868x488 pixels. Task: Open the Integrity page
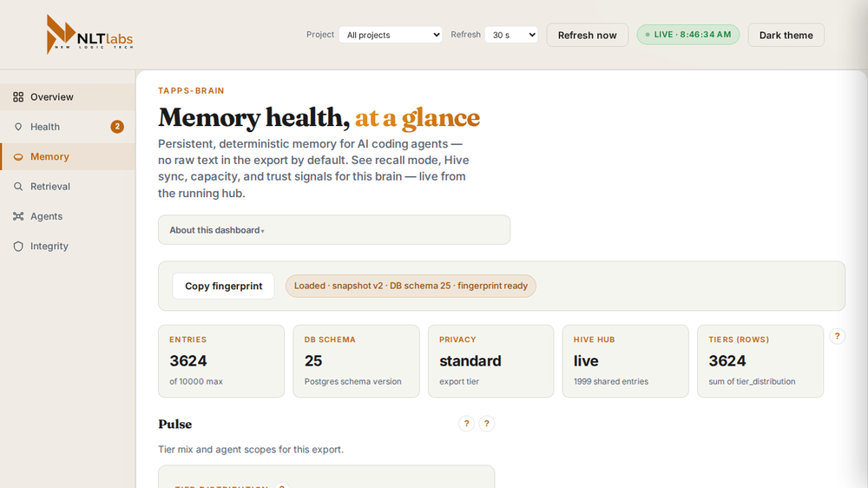[68, 247]
